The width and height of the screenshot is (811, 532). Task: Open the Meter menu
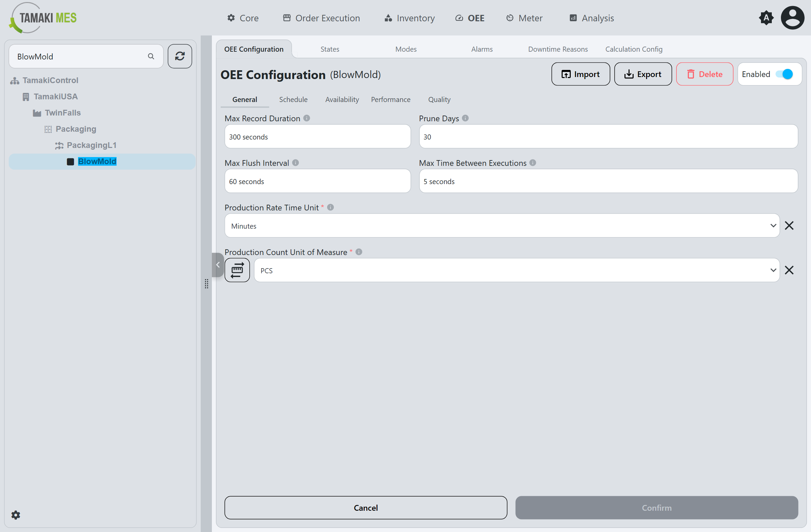coord(524,18)
